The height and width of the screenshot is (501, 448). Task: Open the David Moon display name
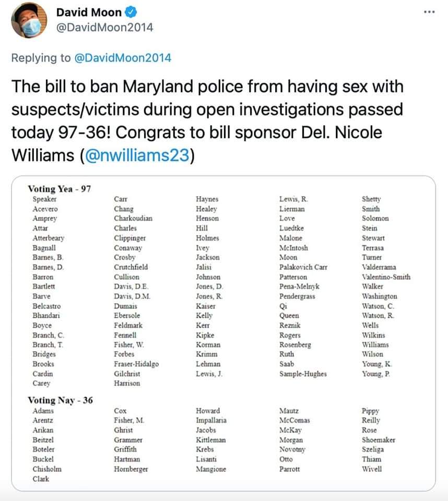[89, 13]
